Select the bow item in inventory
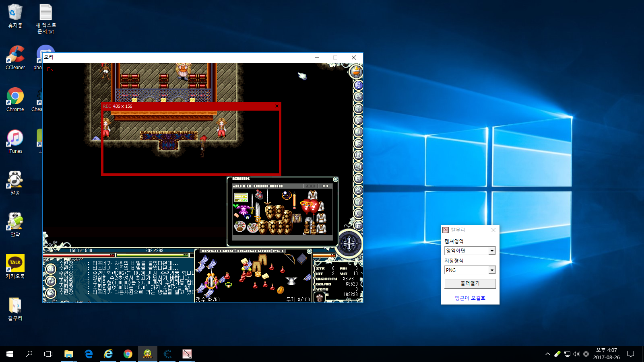This screenshot has width=644, height=362. tap(291, 258)
